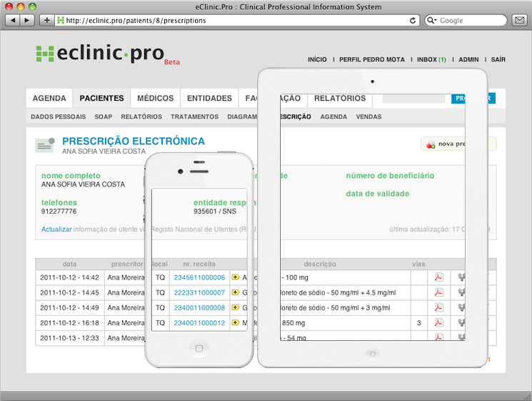The width and height of the screenshot is (532, 401).
Task: Sort table by descrição column header
Action: click(x=320, y=264)
